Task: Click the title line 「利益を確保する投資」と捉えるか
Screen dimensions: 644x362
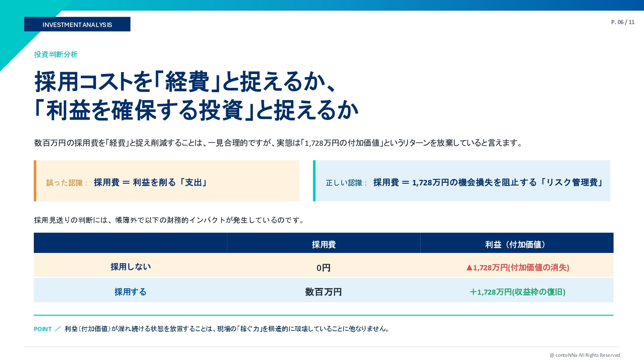Action: [196, 110]
